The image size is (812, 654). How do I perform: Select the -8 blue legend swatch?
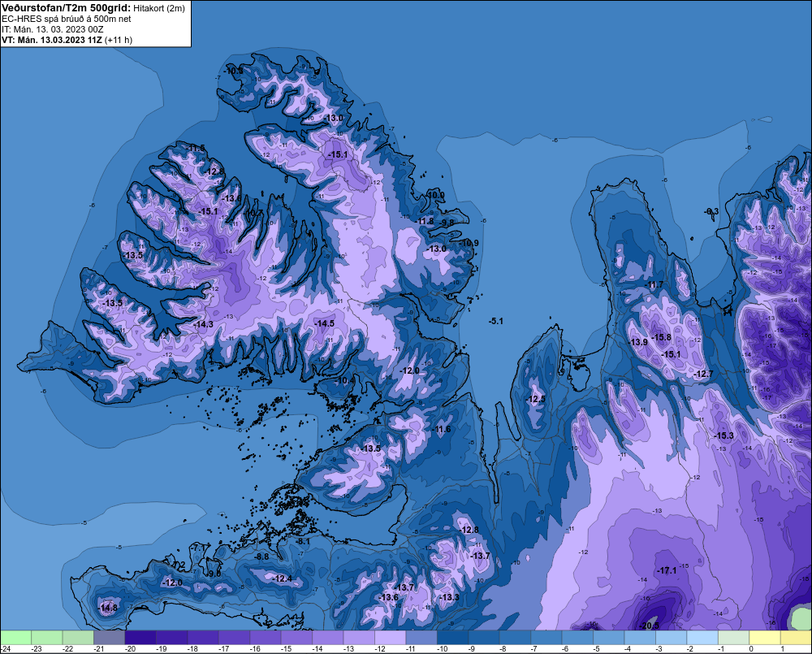[515, 637]
